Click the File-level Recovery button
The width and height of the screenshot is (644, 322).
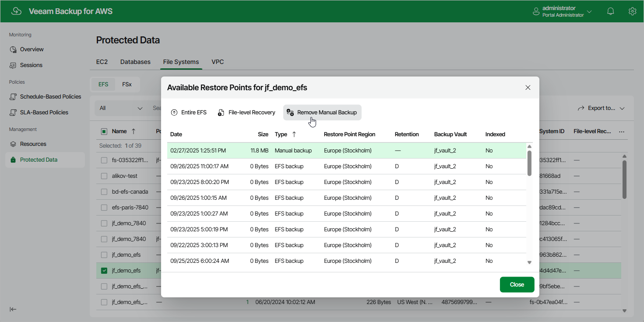tap(246, 113)
